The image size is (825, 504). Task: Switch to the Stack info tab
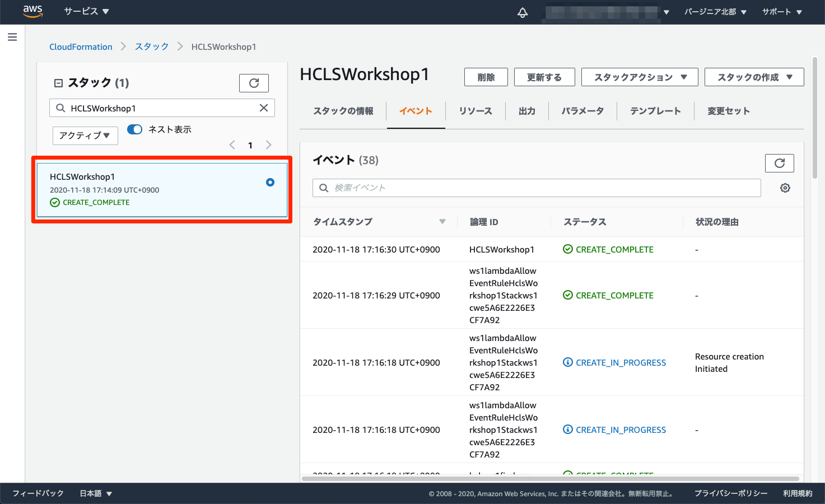point(343,111)
